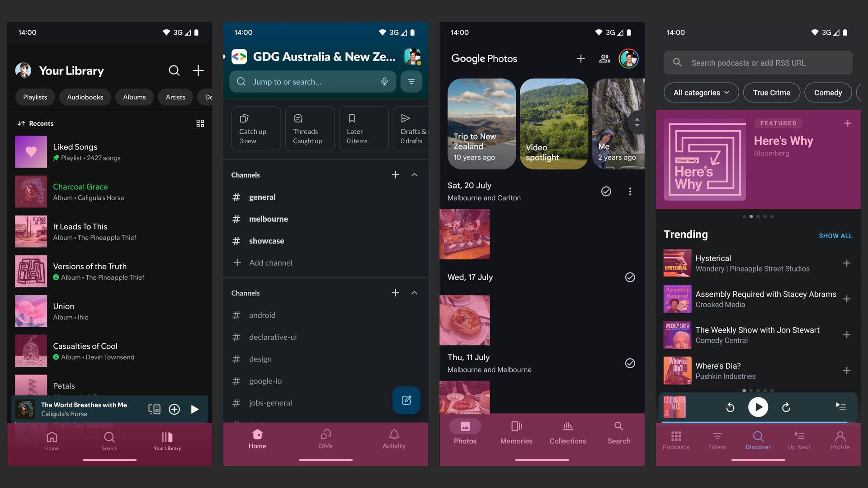Select all photos from Thu, 11 July

pyautogui.click(x=630, y=363)
